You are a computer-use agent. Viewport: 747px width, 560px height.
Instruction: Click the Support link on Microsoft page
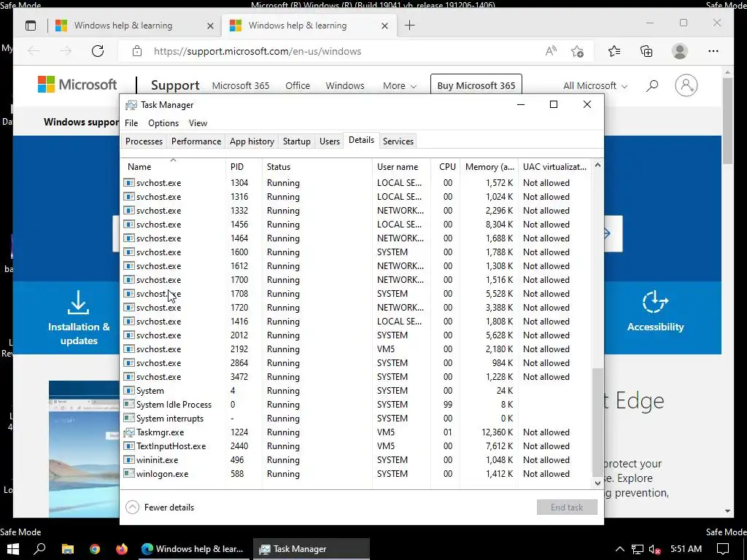tap(175, 85)
